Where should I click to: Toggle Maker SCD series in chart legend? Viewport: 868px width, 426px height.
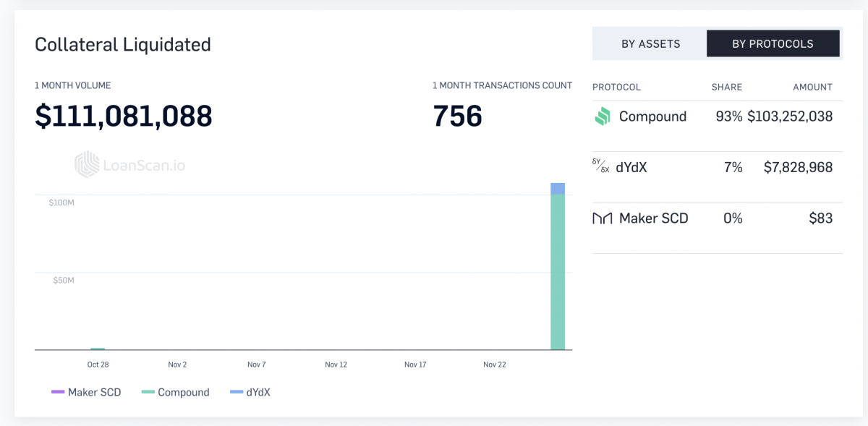coord(86,392)
